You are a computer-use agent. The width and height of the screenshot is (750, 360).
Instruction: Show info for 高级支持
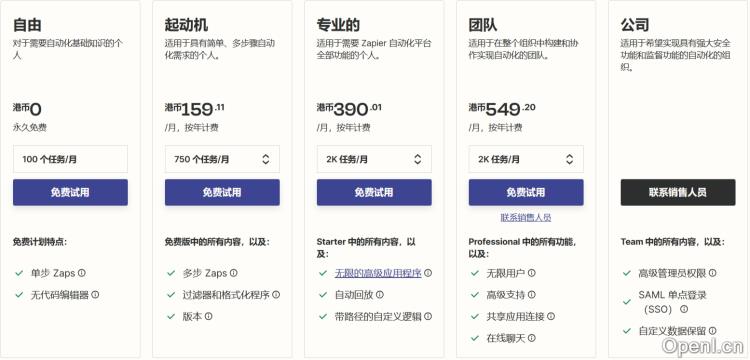click(x=531, y=295)
